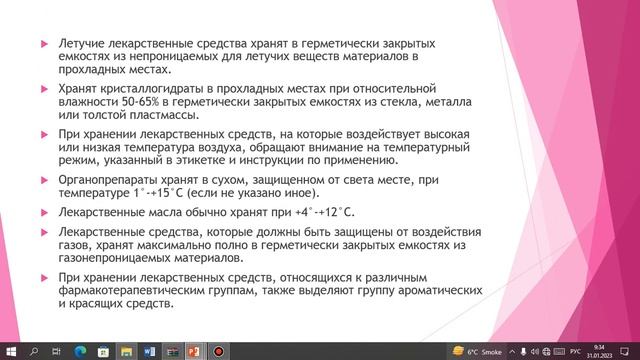Open the volume speaker control
Screen dimensions: 640x360
click(x=535, y=351)
